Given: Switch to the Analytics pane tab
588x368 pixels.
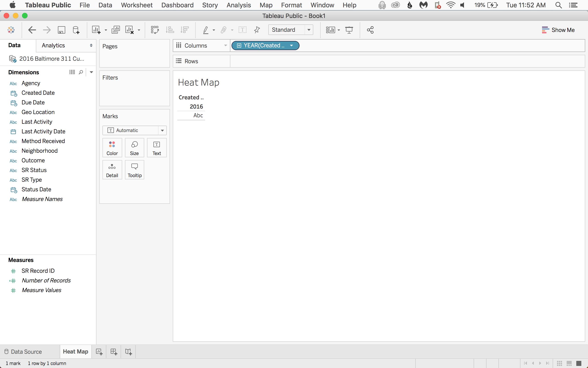Looking at the screenshot, I should 53,46.
